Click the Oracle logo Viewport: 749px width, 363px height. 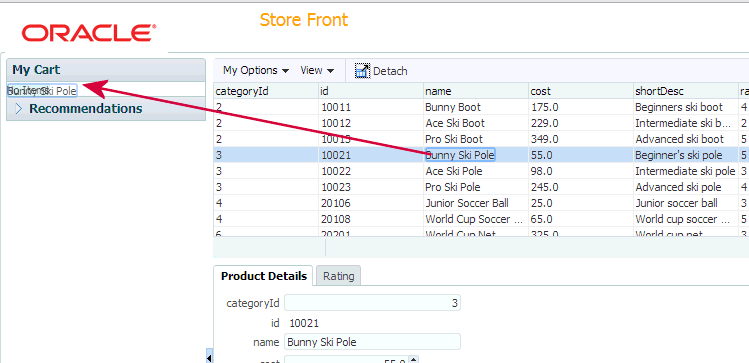point(89,33)
